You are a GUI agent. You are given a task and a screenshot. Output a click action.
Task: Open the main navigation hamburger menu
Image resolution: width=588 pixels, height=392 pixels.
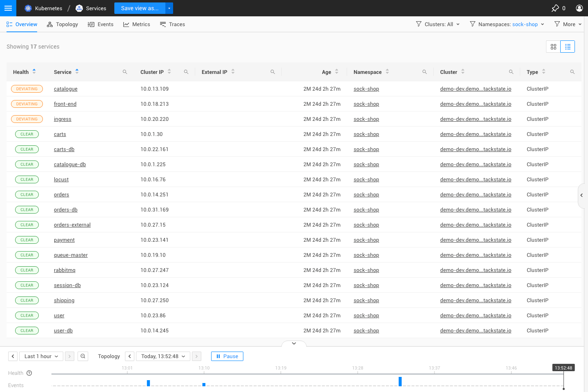tap(8, 8)
